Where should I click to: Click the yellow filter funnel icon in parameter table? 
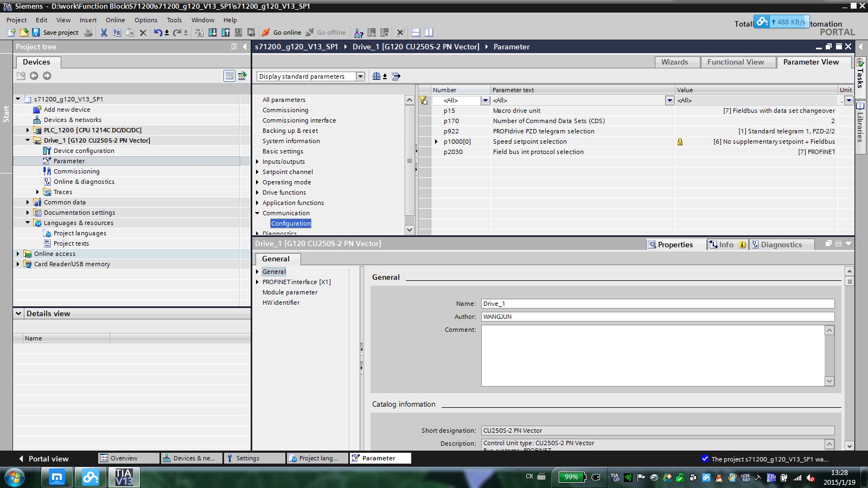point(423,100)
